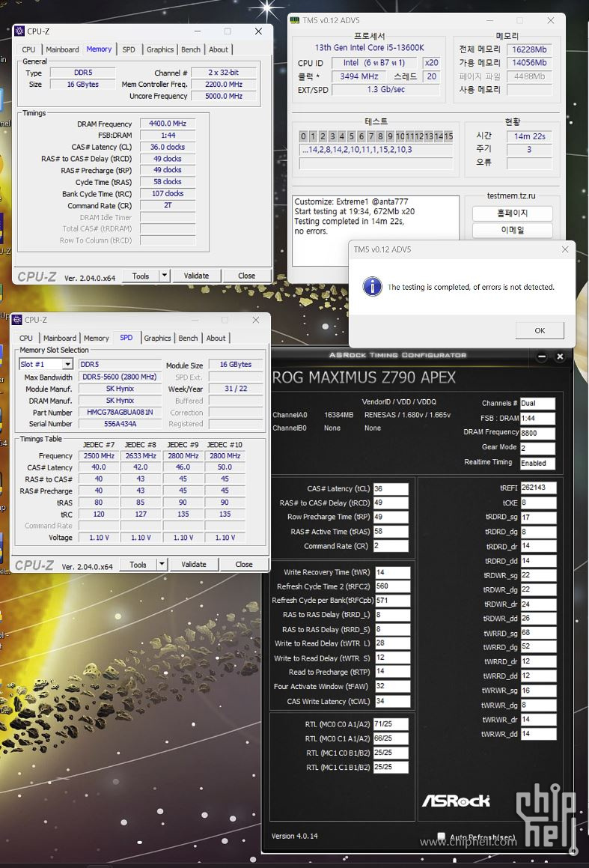Click OK in the TM5 completion dialog
The image size is (589, 868).
540,330
